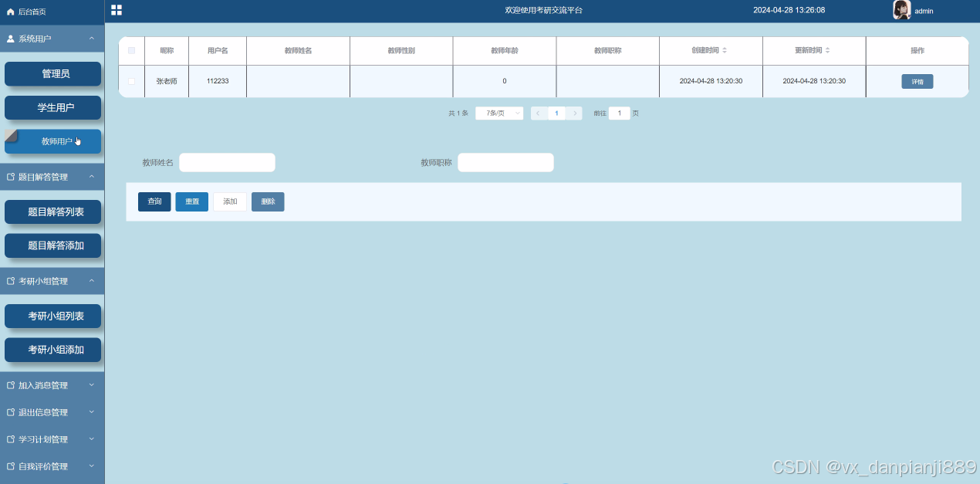Click the 查询 search button

click(154, 201)
